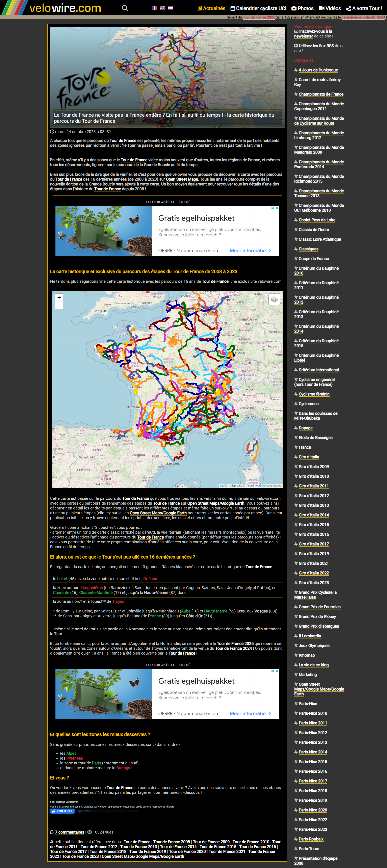Subscribe via Inscrivez-vous à la newsletter link
The image size is (387, 868).
point(313,34)
